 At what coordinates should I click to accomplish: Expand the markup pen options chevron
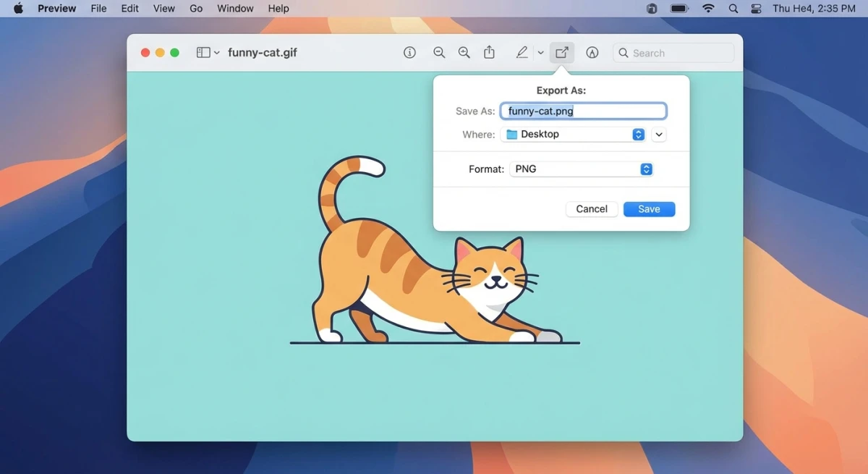coord(540,53)
